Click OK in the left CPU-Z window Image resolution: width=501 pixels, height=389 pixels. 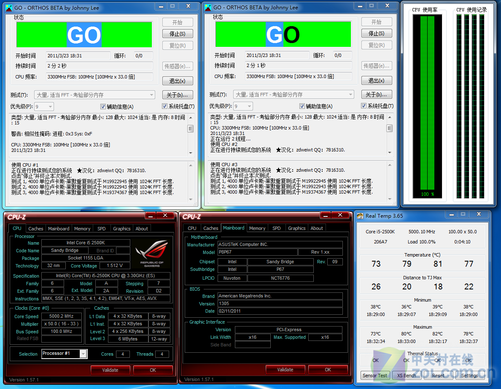point(153,370)
